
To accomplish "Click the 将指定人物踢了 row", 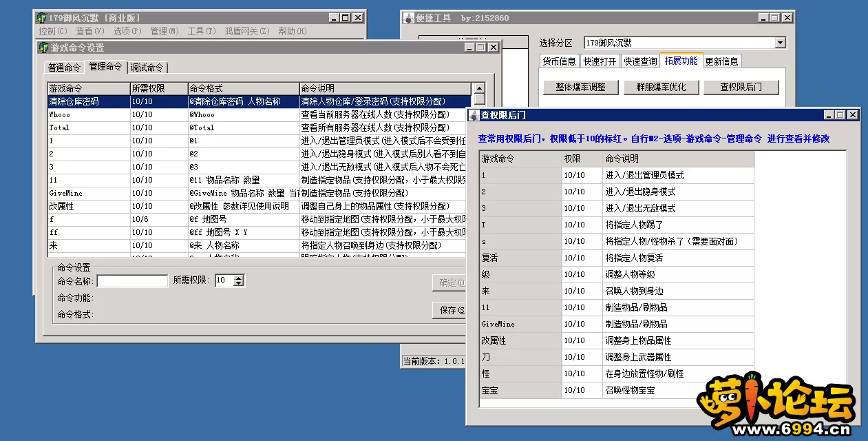I will pyautogui.click(x=617, y=225).
